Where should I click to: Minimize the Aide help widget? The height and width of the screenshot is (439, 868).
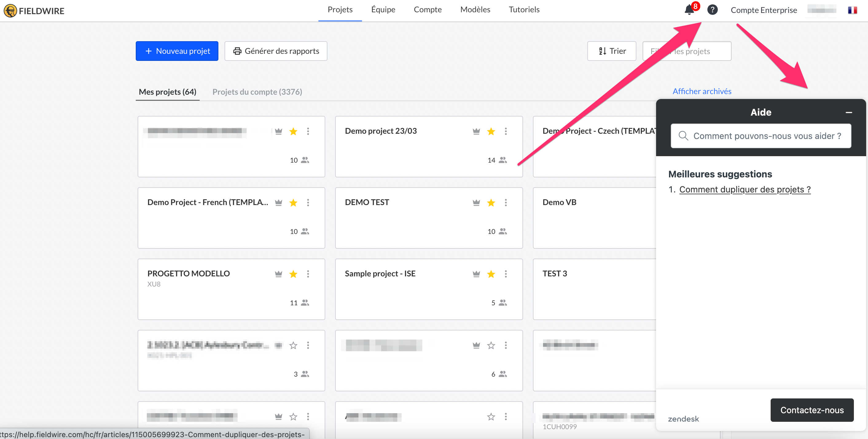point(849,112)
